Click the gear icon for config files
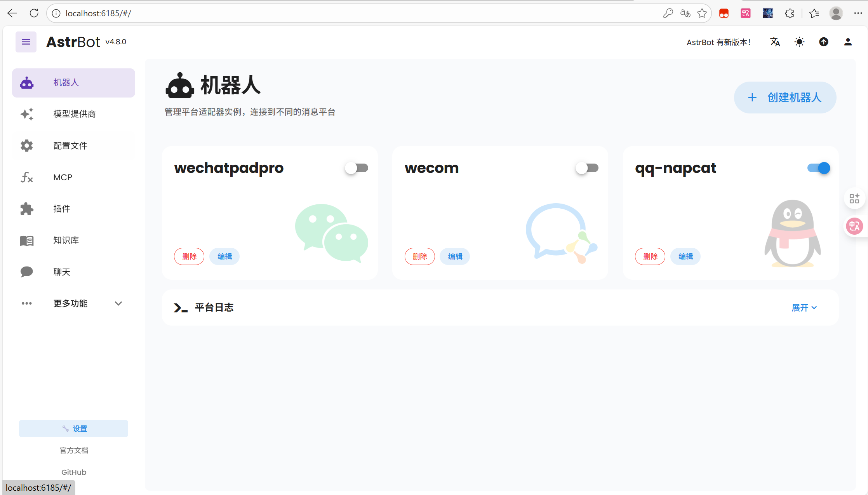 pyautogui.click(x=27, y=146)
